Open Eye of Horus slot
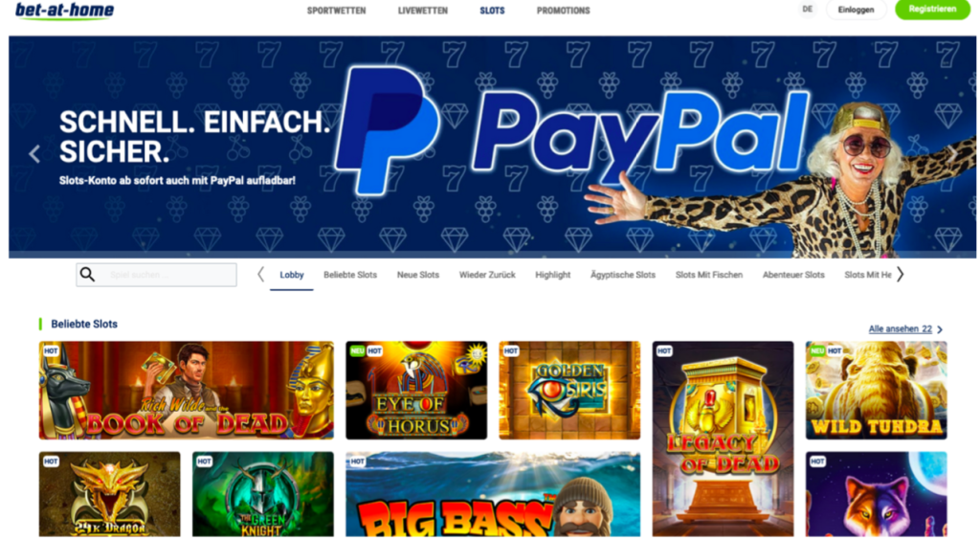This screenshot has width=980, height=541. (x=416, y=391)
